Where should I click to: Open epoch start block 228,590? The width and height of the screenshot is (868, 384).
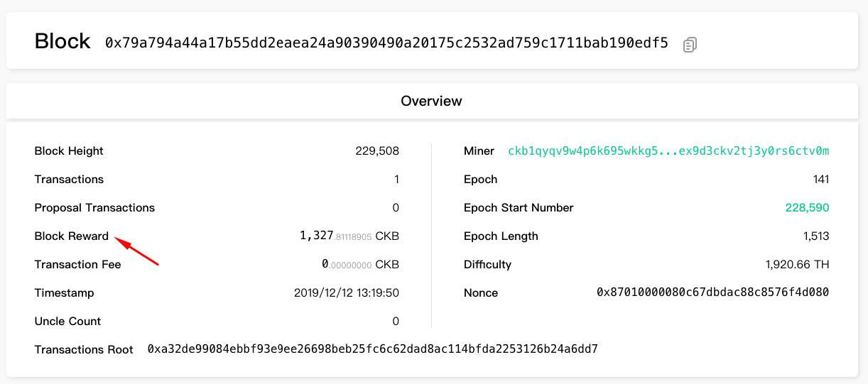807,208
